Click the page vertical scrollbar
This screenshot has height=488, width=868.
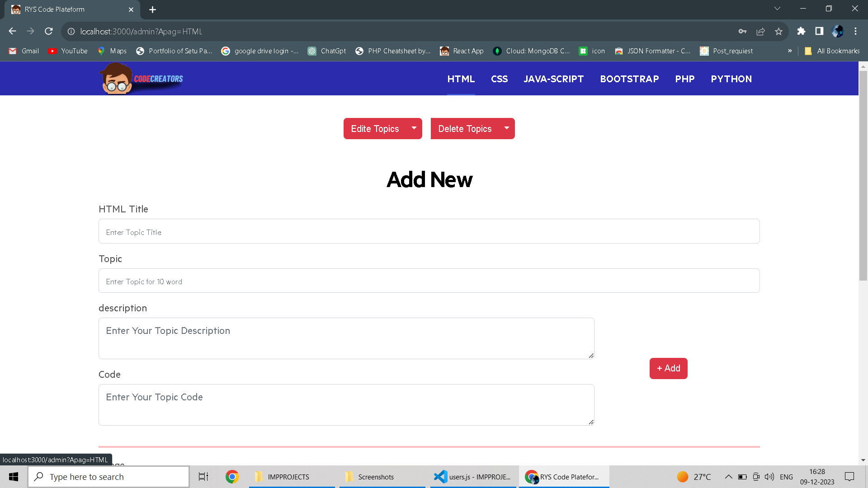pyautogui.click(x=863, y=176)
